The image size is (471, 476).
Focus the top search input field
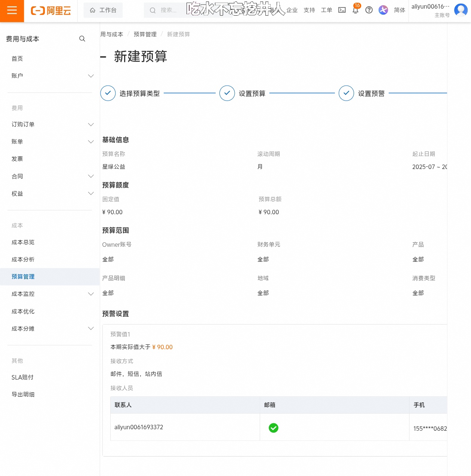(x=164, y=10)
